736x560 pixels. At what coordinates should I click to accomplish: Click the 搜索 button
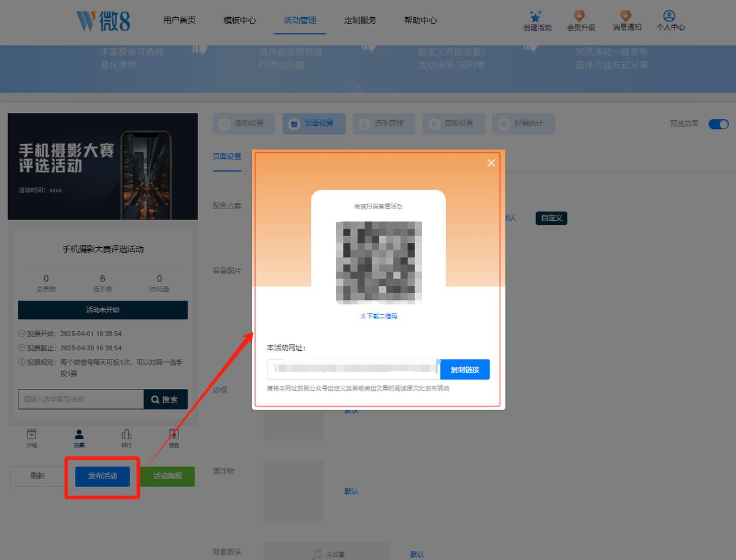pyautogui.click(x=166, y=399)
